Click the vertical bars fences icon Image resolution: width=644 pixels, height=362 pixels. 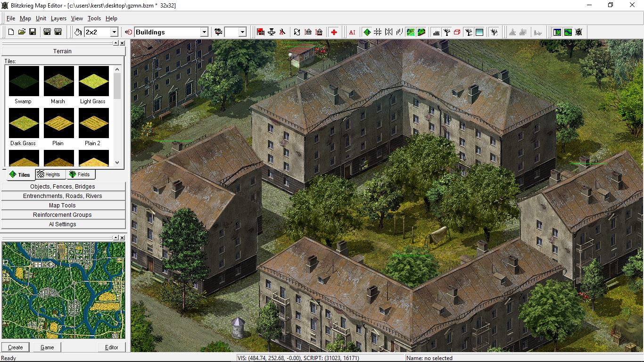[399, 32]
